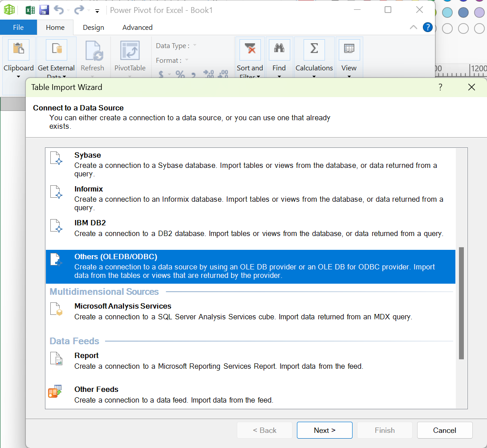Select the light teal color circle
This screenshot has width=487, height=448.
(447, 12)
